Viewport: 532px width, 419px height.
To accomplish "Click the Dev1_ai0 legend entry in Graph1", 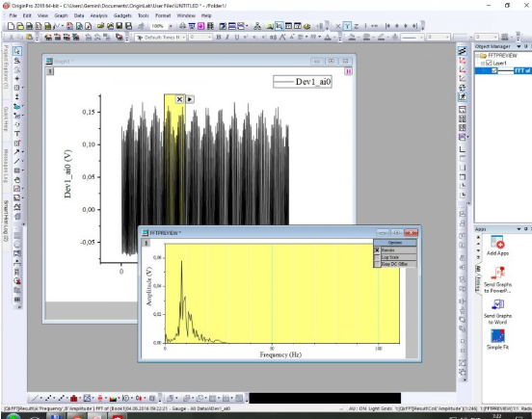I will pyautogui.click(x=303, y=82).
